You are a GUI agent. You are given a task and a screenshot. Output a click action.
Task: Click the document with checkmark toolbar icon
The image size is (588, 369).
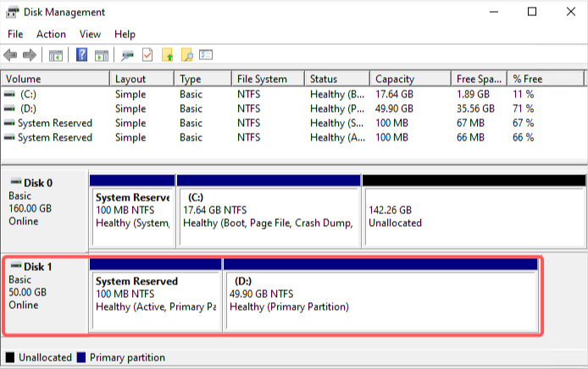point(147,55)
